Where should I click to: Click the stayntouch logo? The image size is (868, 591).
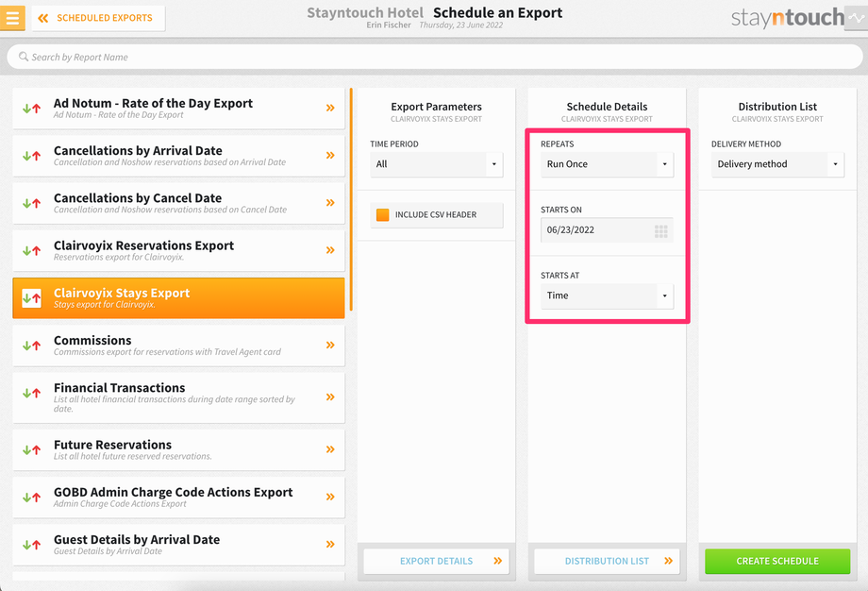pos(787,18)
